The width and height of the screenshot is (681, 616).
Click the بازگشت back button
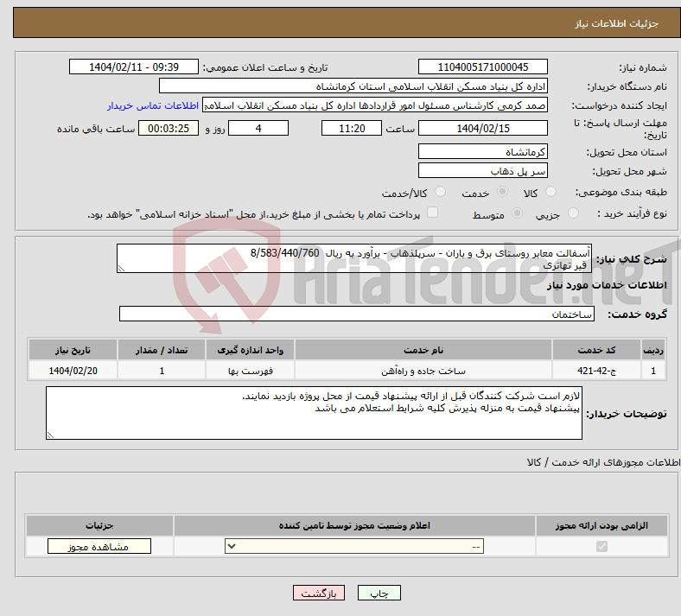(319, 593)
